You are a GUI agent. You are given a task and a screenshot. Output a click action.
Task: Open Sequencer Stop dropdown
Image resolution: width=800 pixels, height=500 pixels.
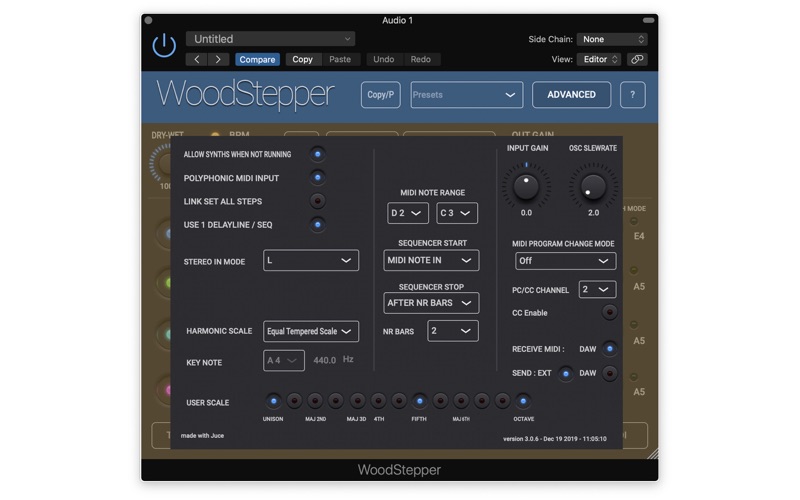tap(431, 303)
